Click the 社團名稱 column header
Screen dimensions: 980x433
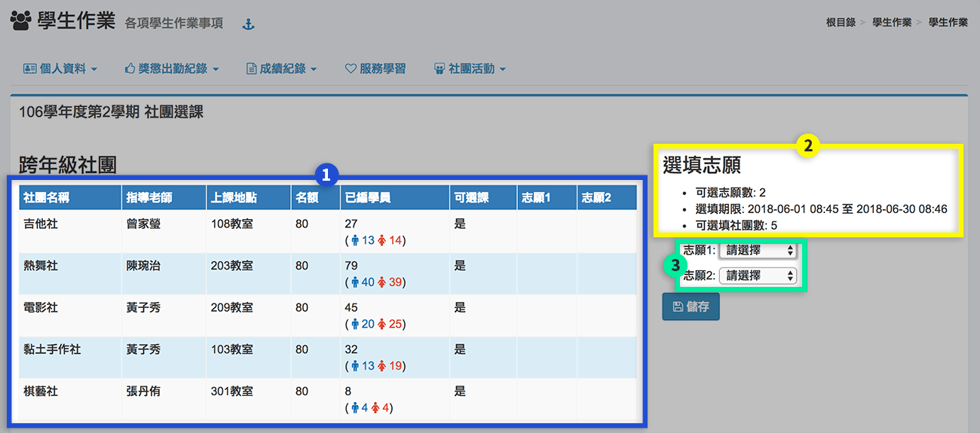pos(45,197)
